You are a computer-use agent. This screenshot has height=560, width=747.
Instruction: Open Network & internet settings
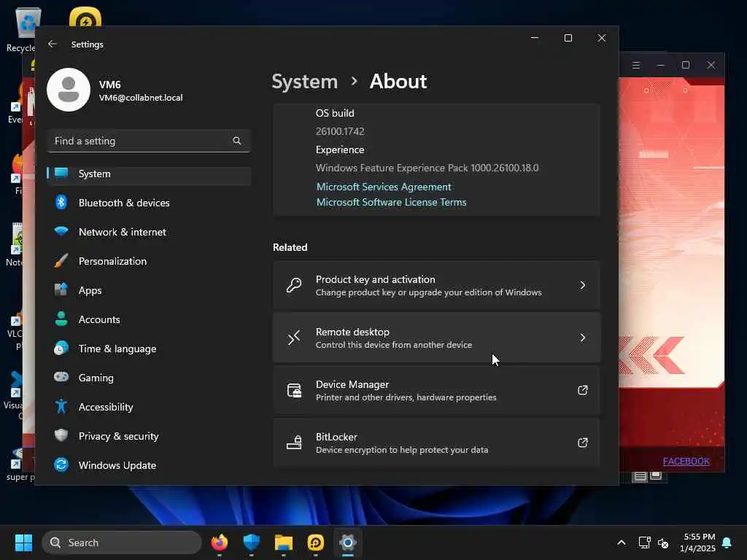149,232
